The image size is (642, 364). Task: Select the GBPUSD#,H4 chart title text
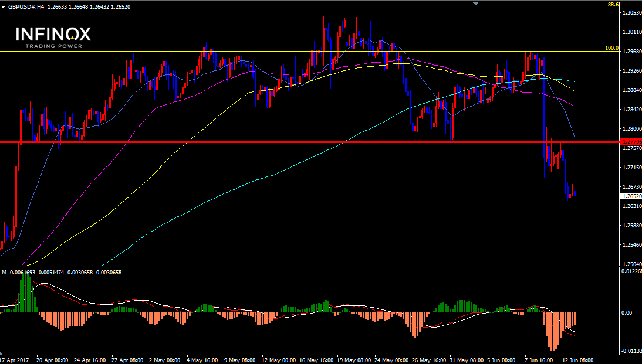pos(26,7)
